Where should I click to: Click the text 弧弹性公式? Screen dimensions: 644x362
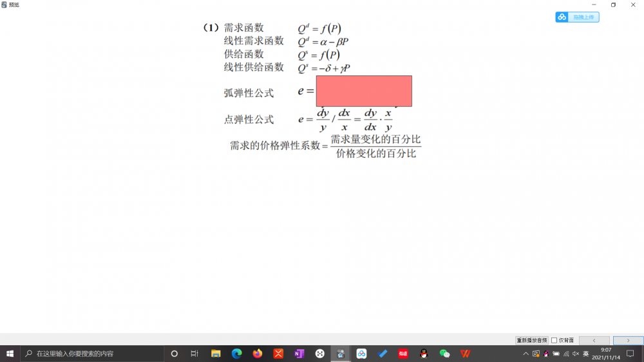pos(249,93)
